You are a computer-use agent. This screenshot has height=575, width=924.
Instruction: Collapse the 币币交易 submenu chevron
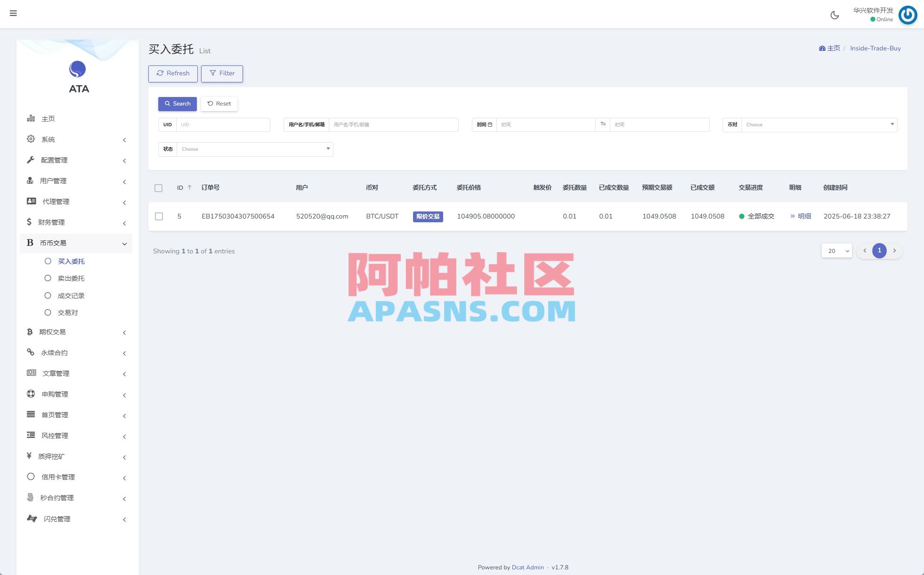coord(124,243)
